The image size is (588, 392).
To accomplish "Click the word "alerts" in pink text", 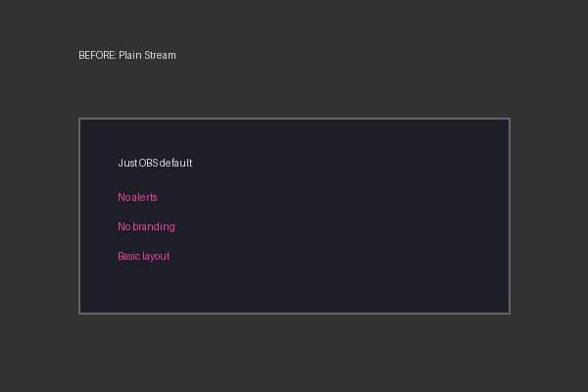I will (144, 197).
